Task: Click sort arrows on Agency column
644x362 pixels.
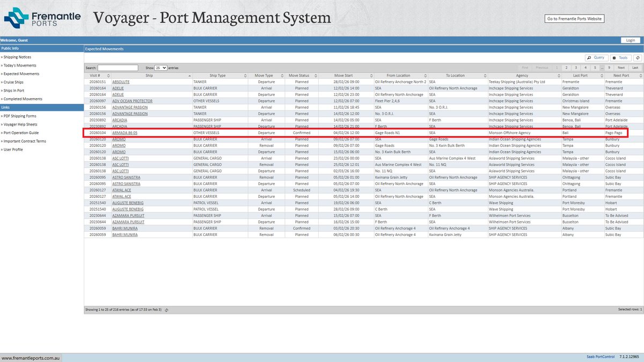Action: click(558, 76)
